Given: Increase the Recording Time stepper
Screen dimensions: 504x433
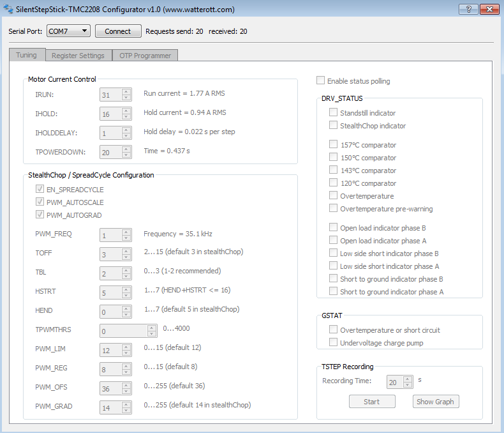Looking at the screenshot, I should point(408,379).
